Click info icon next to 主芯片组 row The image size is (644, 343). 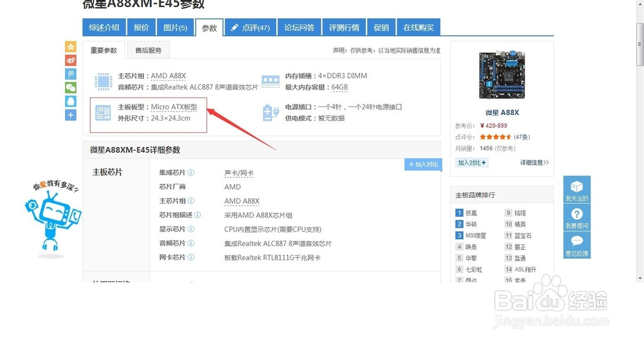pyautogui.click(x=191, y=201)
